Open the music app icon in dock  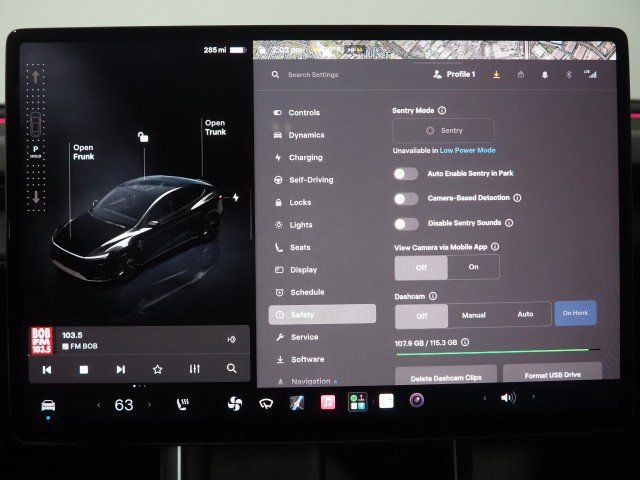click(328, 402)
